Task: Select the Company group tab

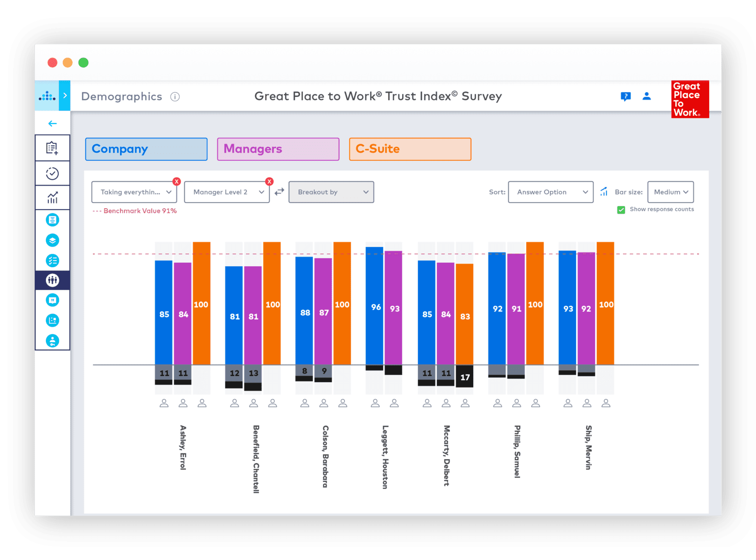Action: 146,149
